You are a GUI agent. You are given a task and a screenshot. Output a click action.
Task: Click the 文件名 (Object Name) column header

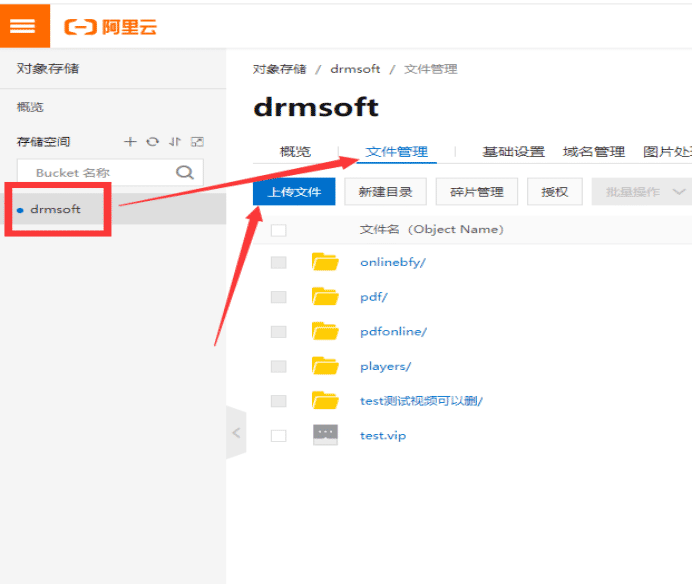tap(431, 230)
